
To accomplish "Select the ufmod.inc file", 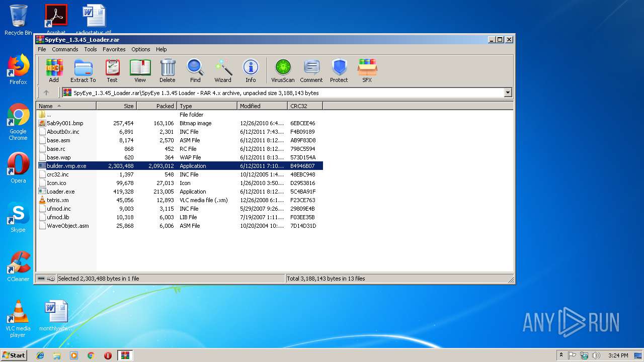I will 180,209.
